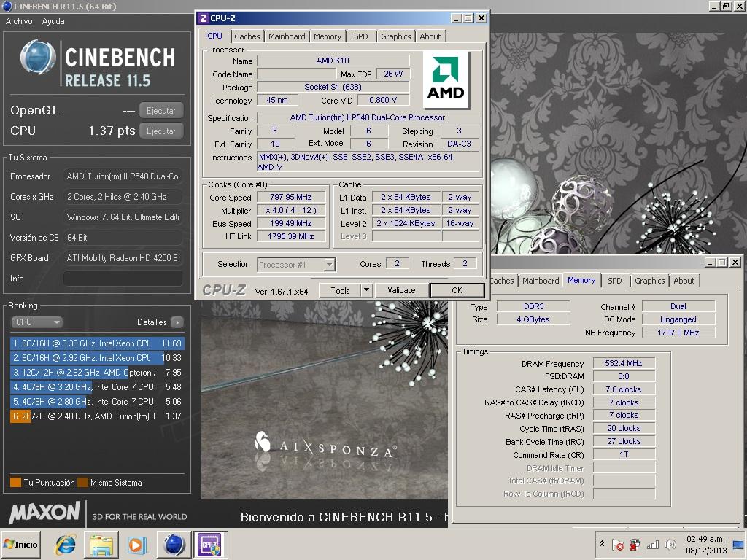
Task: Show hidden system tray icons
Action: (x=602, y=544)
